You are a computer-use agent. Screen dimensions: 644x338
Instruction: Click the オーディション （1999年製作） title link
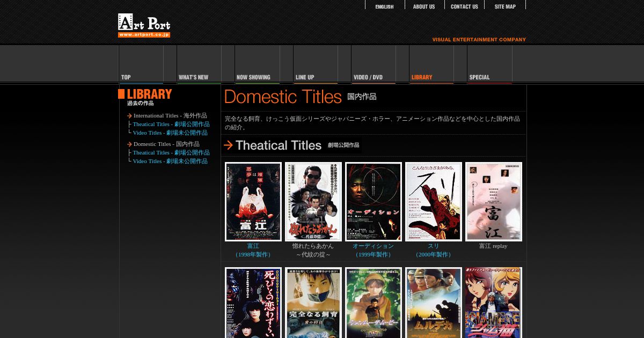tap(374, 250)
